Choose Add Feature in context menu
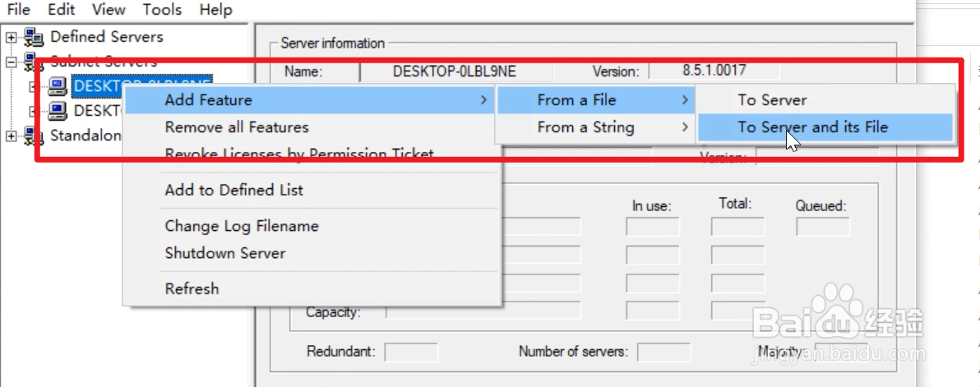The width and height of the screenshot is (980, 387). tap(309, 100)
